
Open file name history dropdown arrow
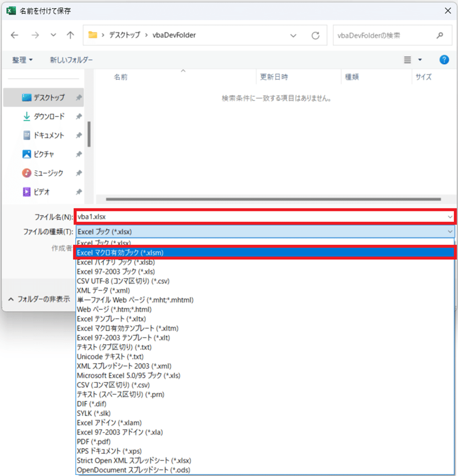point(450,217)
